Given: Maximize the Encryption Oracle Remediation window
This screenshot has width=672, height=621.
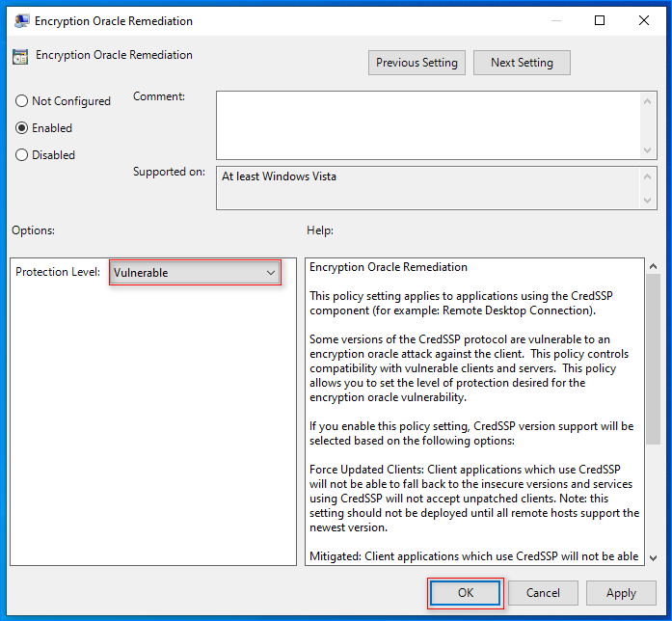Looking at the screenshot, I should (600, 20).
